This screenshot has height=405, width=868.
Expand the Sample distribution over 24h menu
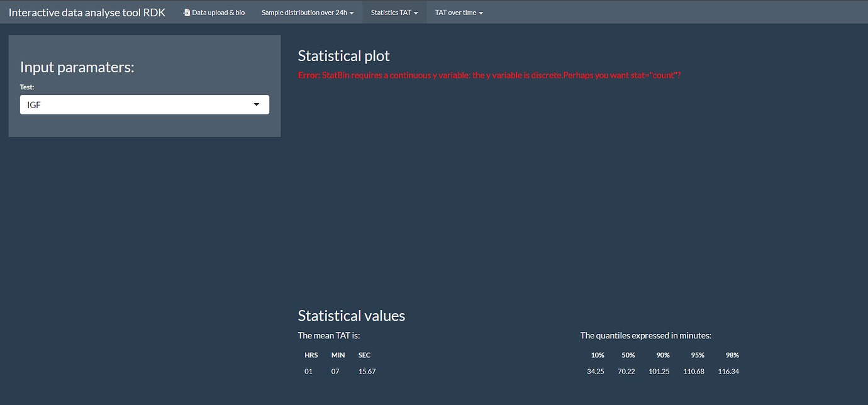[x=307, y=12]
